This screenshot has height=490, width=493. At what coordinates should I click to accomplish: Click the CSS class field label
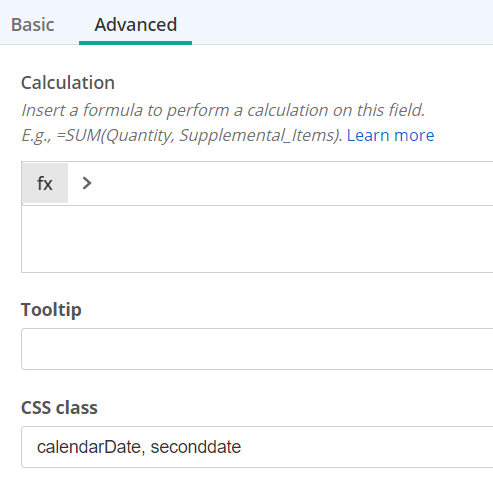click(x=59, y=408)
